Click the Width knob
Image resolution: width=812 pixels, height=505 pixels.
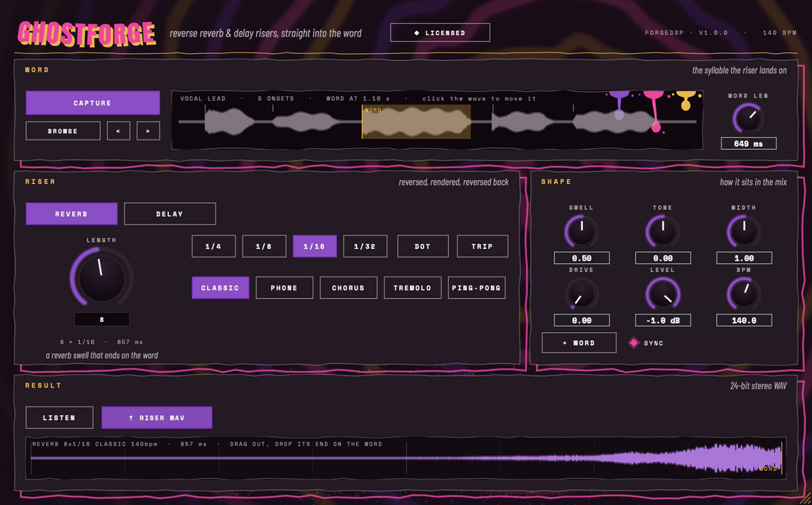point(744,231)
